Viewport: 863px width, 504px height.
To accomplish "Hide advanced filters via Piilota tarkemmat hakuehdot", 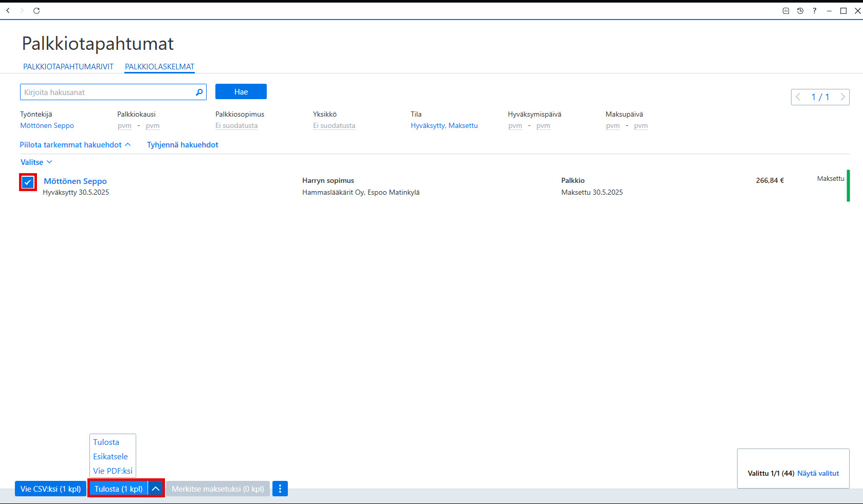I will (75, 145).
